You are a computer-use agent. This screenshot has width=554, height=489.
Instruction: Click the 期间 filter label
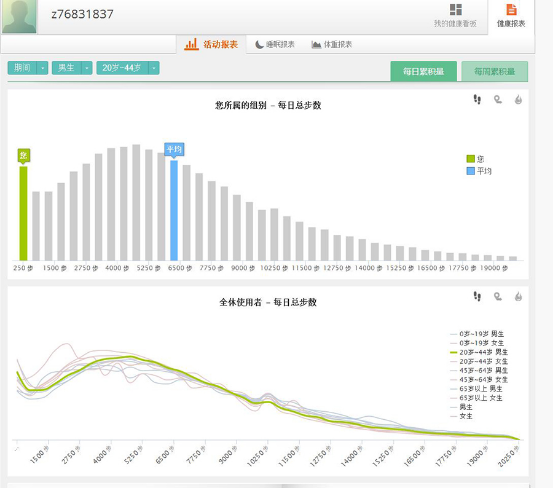coord(23,68)
